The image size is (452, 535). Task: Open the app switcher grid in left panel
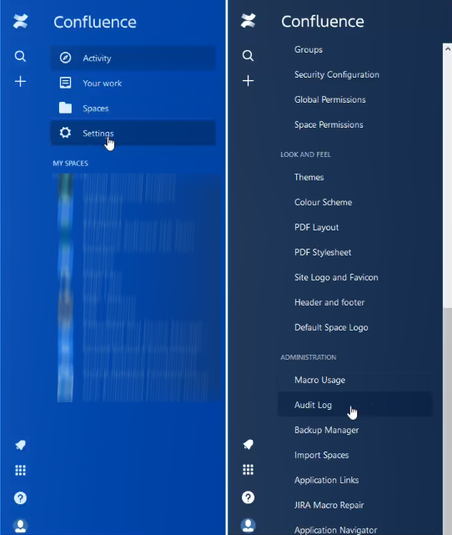click(x=20, y=470)
